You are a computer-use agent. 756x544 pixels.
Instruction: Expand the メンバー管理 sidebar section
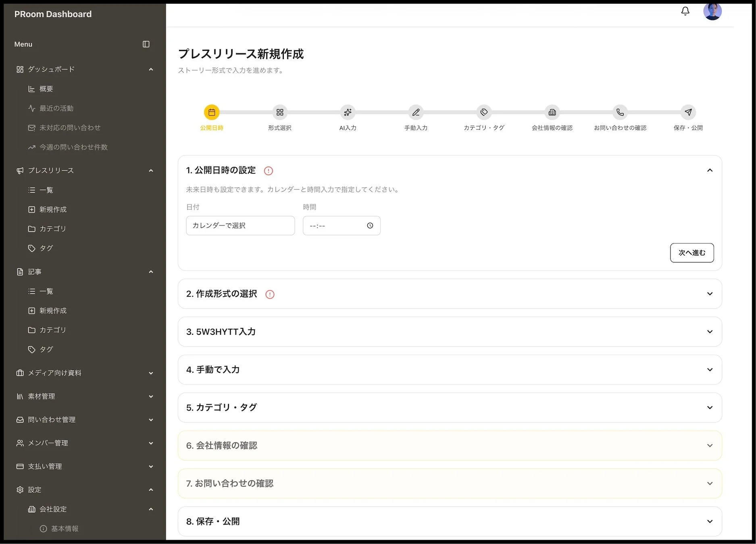[x=151, y=443]
